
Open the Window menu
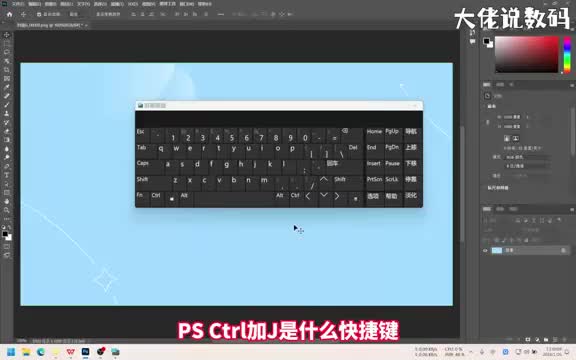(x=187, y=4)
